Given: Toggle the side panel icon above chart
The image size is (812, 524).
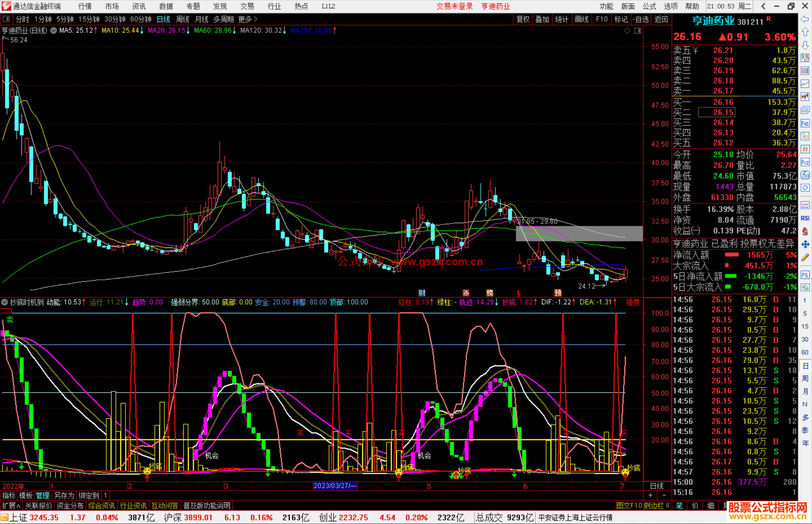Looking at the screenshot, I should pyautogui.click(x=638, y=31).
